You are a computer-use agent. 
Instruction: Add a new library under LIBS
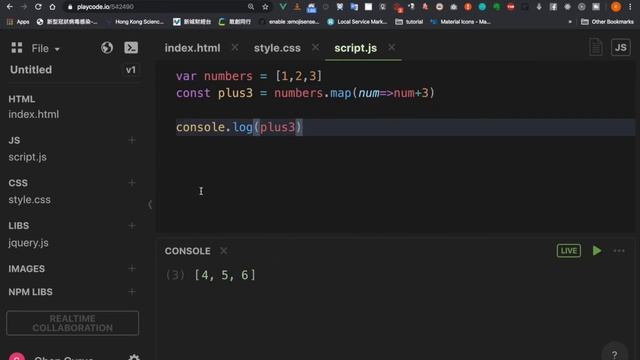point(132,225)
